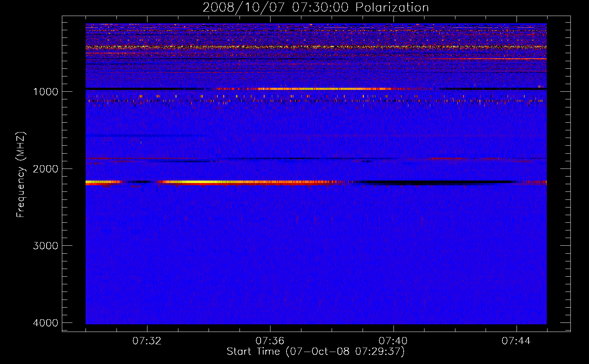Click the 'Start Time (07-Oct-08 07:29:37)' label

(316, 351)
